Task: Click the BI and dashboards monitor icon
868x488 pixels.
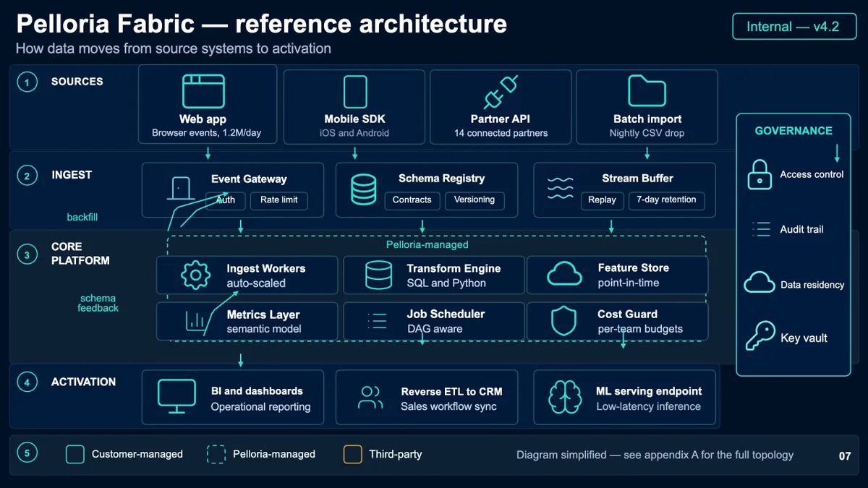Action: (176, 397)
